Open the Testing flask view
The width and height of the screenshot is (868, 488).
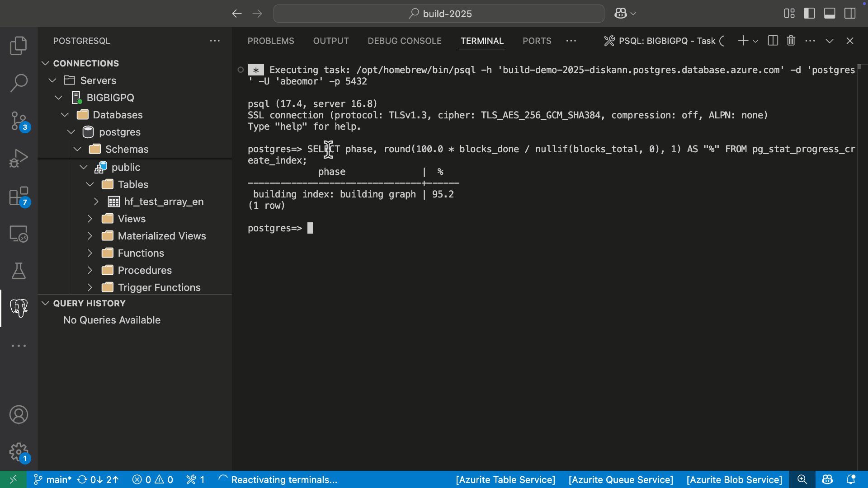click(x=19, y=271)
